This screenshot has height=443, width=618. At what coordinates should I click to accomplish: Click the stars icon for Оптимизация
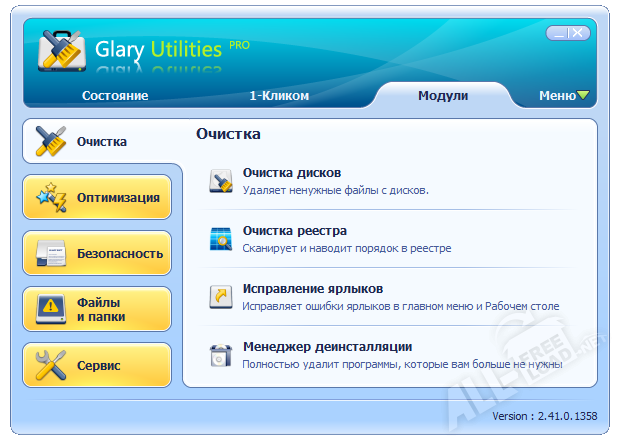(x=50, y=197)
